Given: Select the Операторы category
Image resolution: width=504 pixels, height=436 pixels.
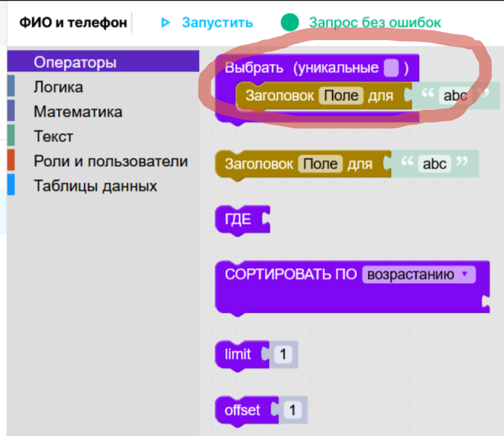Looking at the screenshot, I should (75, 63).
